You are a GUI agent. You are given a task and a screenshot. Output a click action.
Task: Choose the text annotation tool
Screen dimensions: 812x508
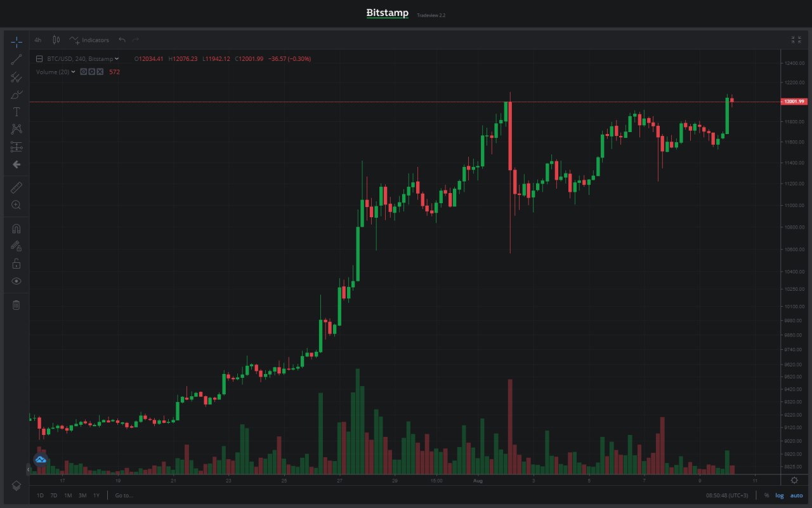[x=16, y=112]
